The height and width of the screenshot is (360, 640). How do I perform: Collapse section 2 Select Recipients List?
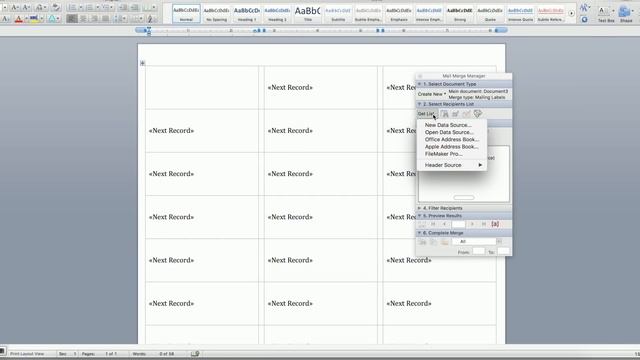click(x=419, y=104)
